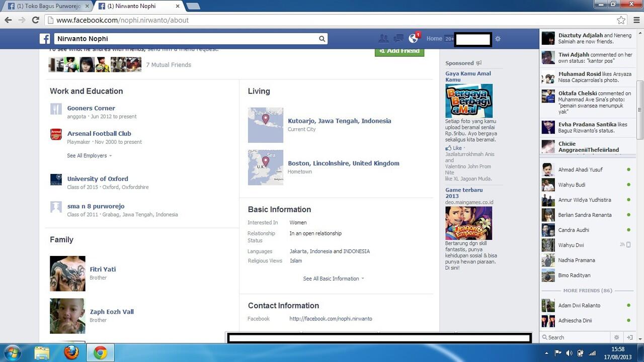
Task: Click the sma n 8 purworejo school icon
Action: click(56, 207)
